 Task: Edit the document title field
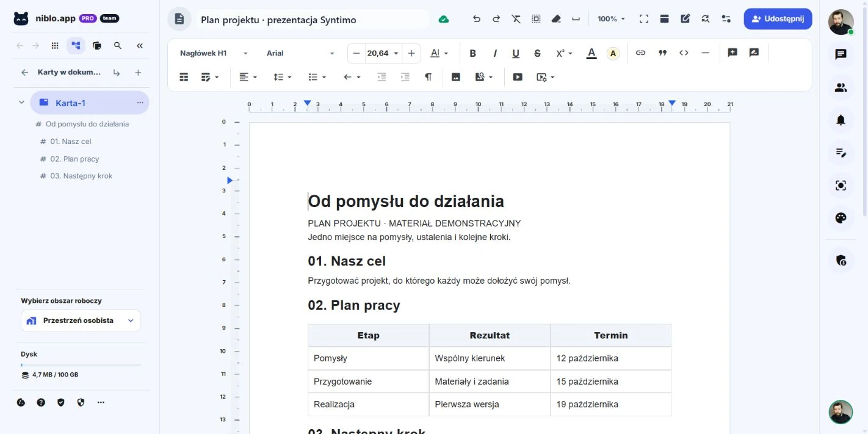(x=312, y=20)
